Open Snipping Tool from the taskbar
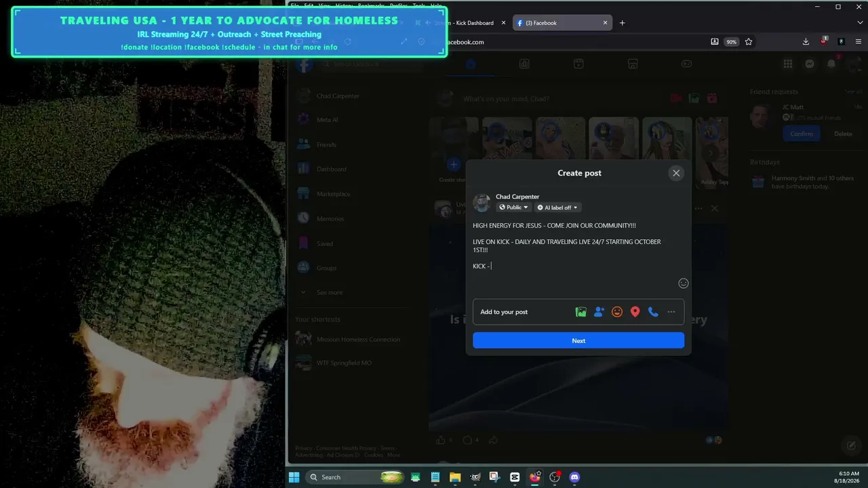This screenshot has height=488, width=868. [495, 477]
